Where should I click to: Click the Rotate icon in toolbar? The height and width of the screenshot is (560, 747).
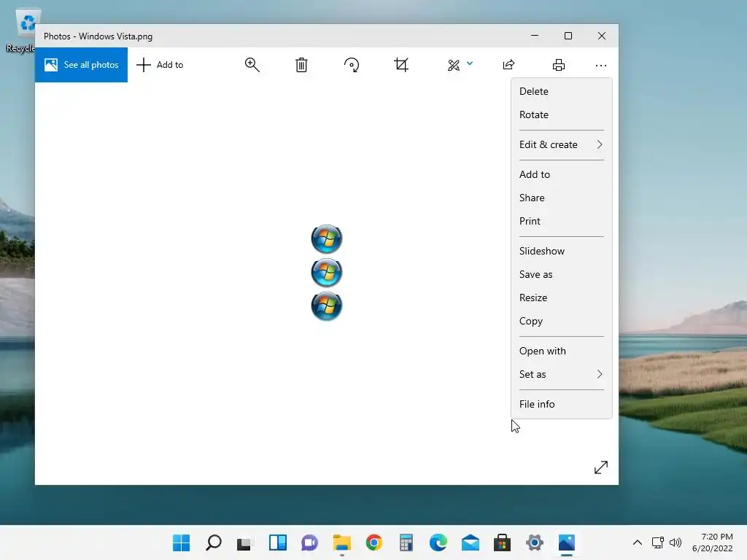pyautogui.click(x=352, y=65)
